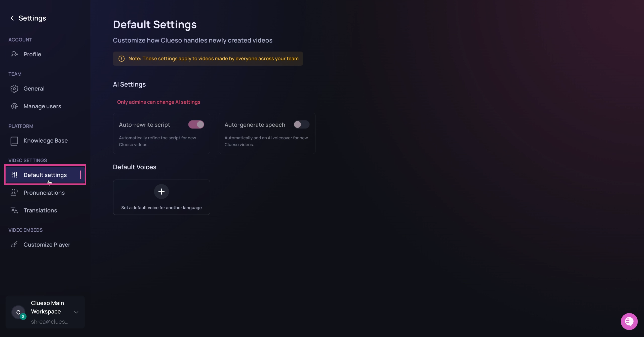
Task: Enable the Auto-generate speech toggle
Action: 301,124
